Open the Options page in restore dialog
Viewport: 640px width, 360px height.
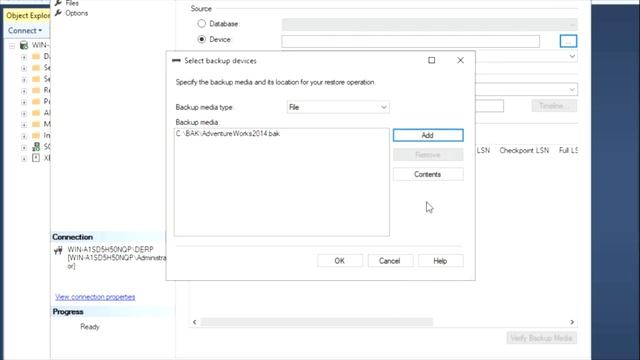click(76, 13)
